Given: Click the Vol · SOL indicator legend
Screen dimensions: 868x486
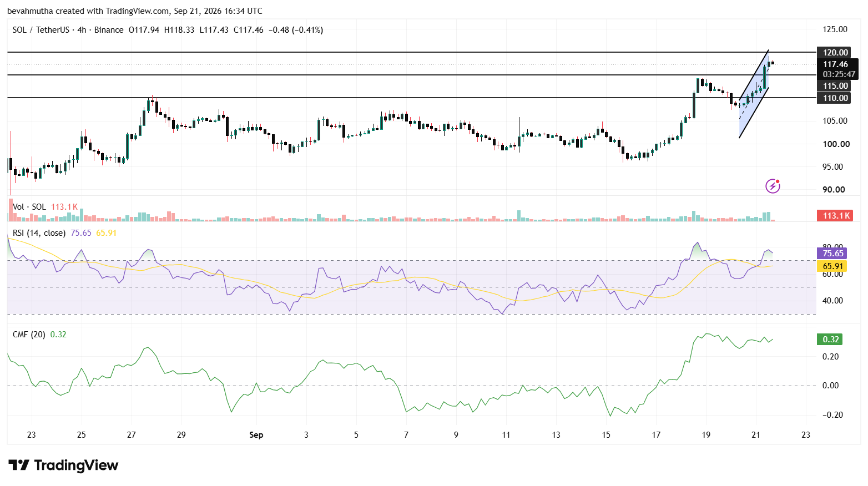Looking at the screenshot, I should [x=29, y=207].
